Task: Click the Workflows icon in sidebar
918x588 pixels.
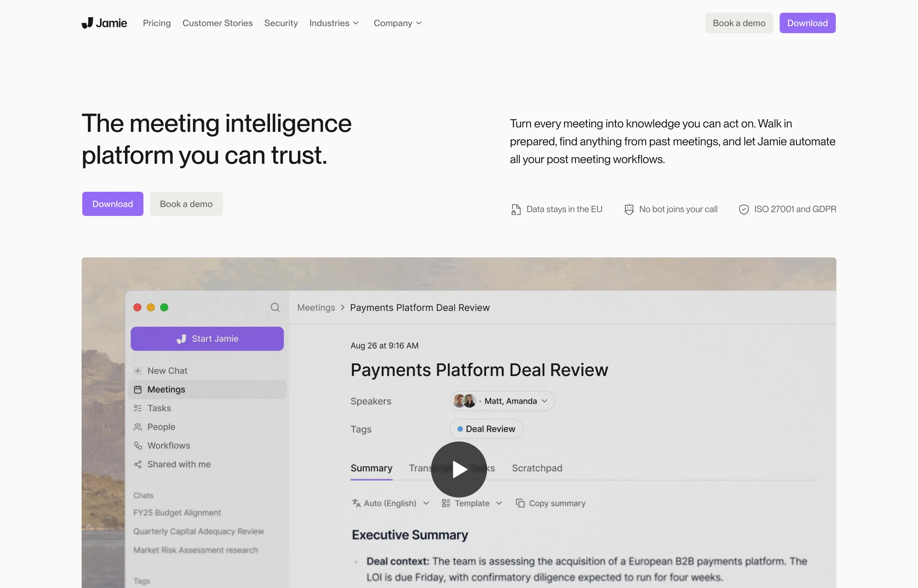Action: click(138, 446)
